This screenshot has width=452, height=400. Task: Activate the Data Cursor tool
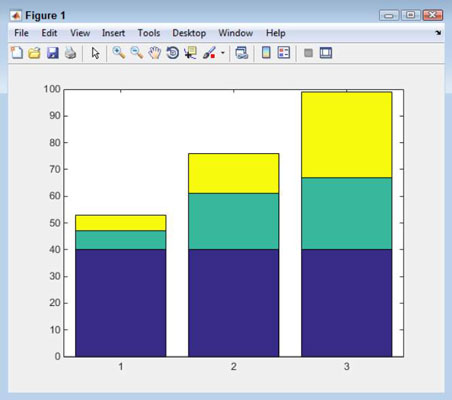(x=191, y=53)
